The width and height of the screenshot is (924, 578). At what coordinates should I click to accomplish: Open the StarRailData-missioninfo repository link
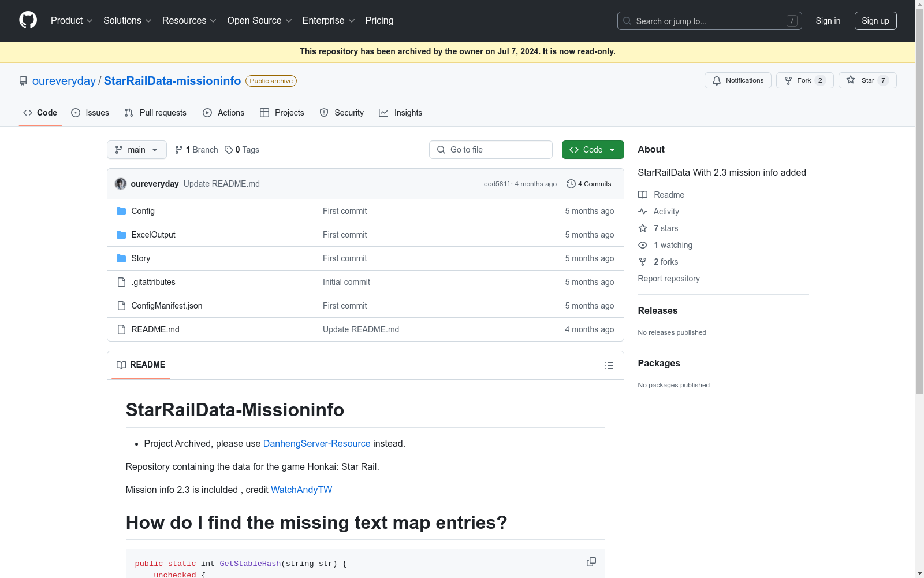(172, 81)
